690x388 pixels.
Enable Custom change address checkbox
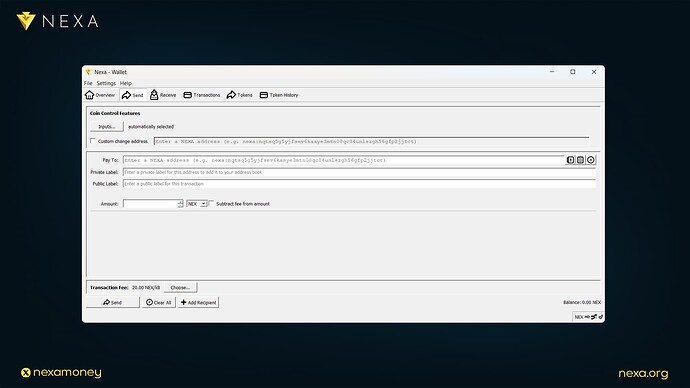93,141
